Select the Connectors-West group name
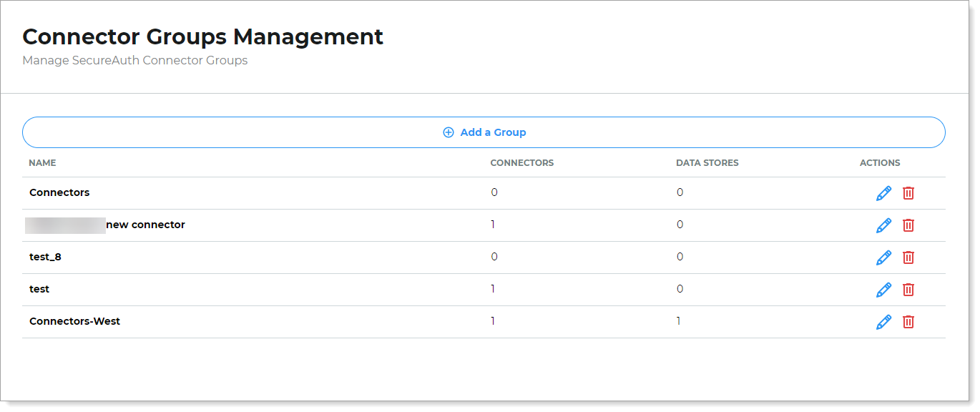980x412 pixels. coord(74,321)
